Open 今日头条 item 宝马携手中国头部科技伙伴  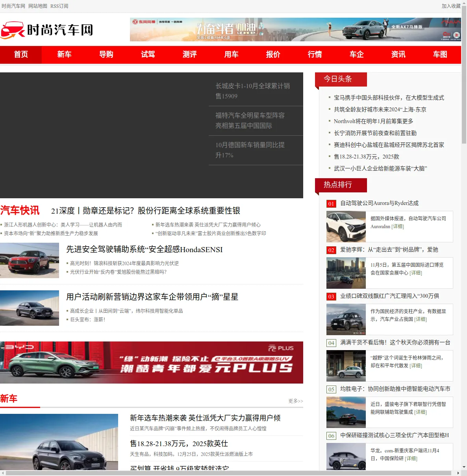click(389, 98)
